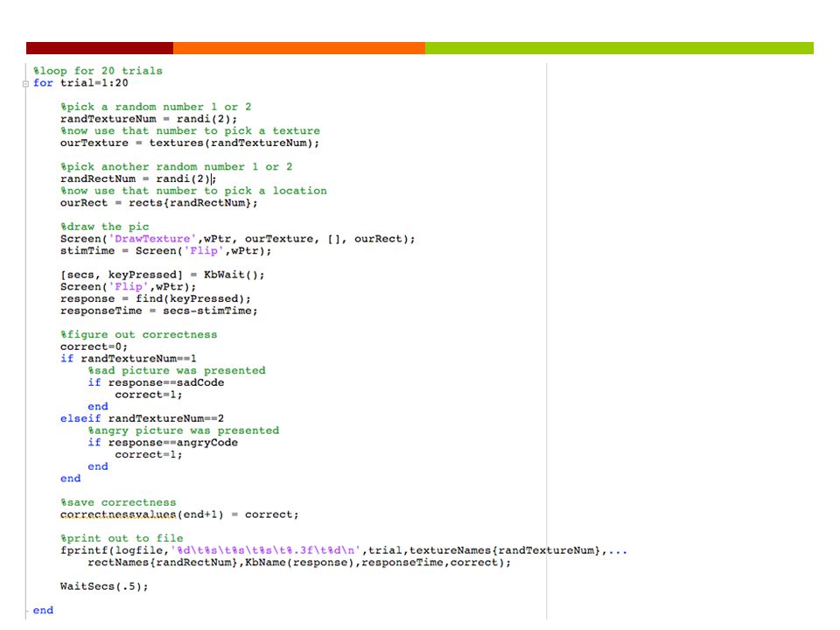Click line '[secs, keyPressed] = KbWait();'
This screenshot has width=840, height=630.
pos(163,275)
